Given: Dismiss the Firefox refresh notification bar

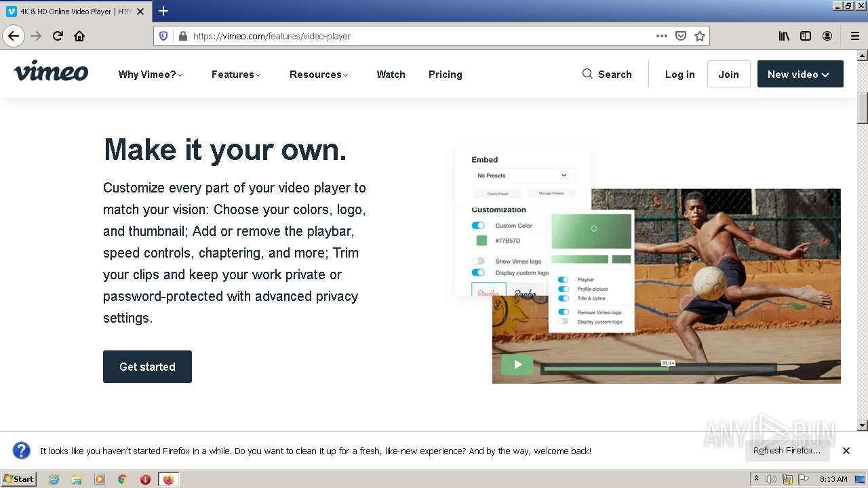Looking at the screenshot, I should (846, 451).
